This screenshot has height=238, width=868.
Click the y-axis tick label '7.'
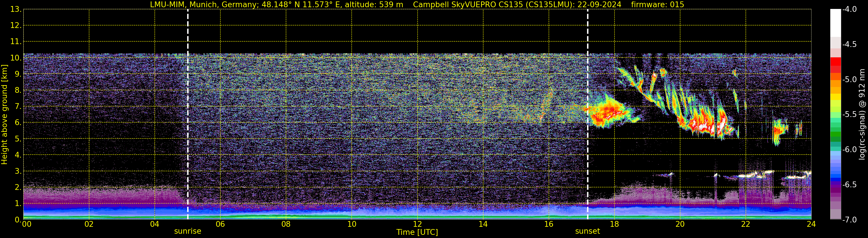pos(18,106)
